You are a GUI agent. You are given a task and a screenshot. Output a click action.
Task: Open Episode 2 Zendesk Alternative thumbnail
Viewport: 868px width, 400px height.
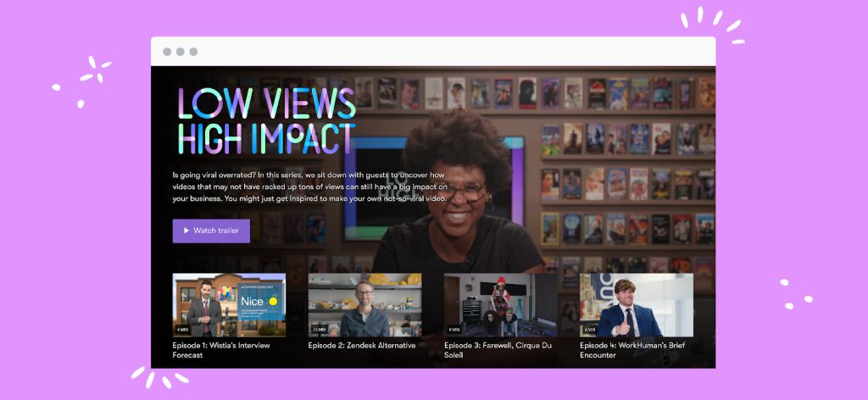tap(364, 305)
